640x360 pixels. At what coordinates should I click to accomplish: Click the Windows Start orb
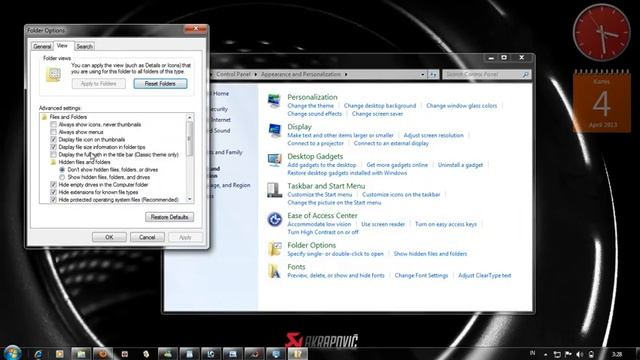tap(12, 353)
